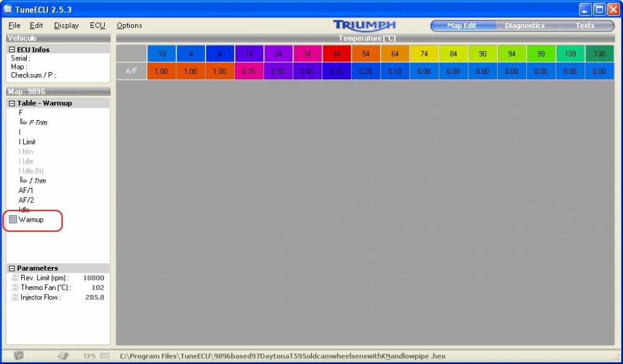Click the arrow icon next to I Trim
Image resolution: width=623 pixels, height=364 pixels.
pyautogui.click(x=24, y=180)
